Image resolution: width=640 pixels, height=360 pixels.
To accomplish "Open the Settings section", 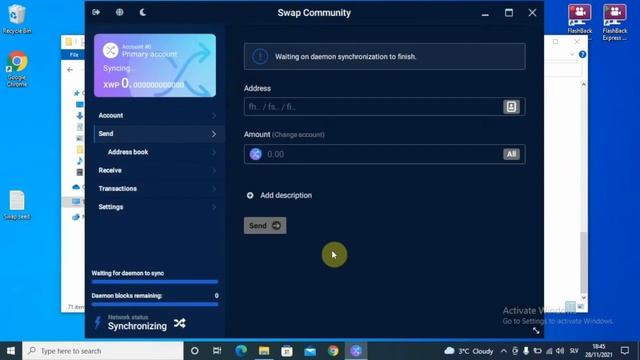I will tap(159, 207).
